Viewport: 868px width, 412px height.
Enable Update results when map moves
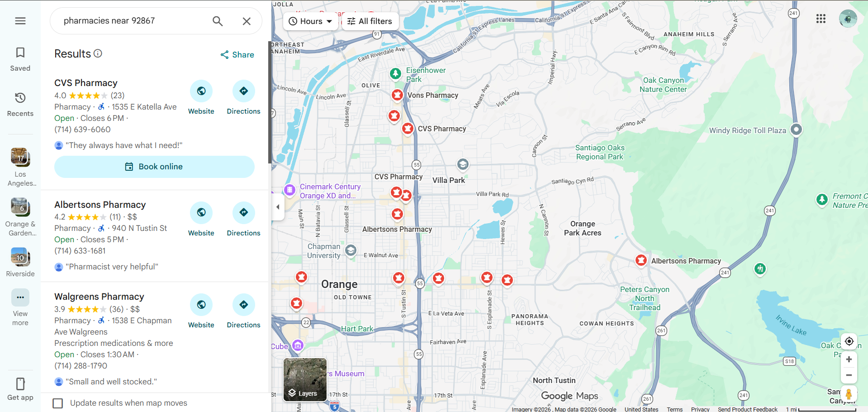point(58,403)
